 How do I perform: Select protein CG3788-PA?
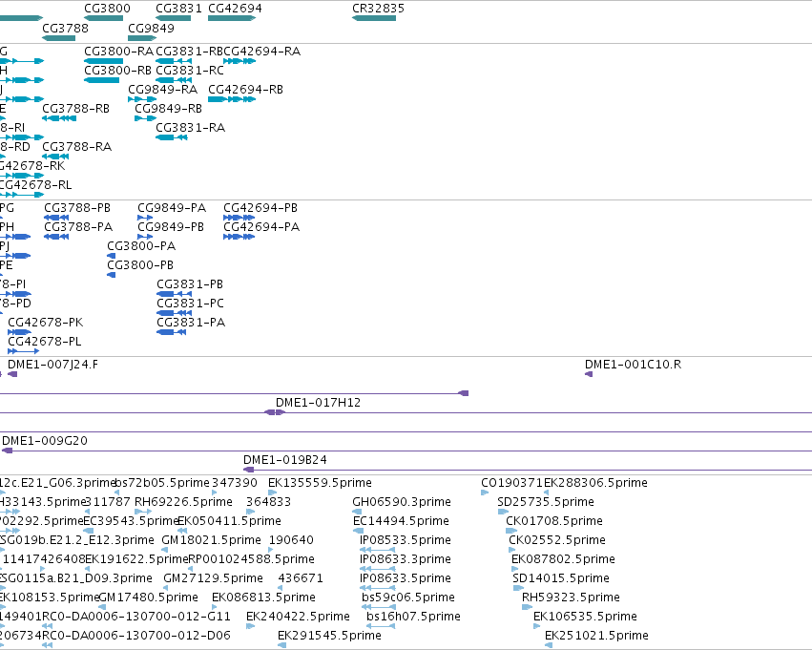56,237
